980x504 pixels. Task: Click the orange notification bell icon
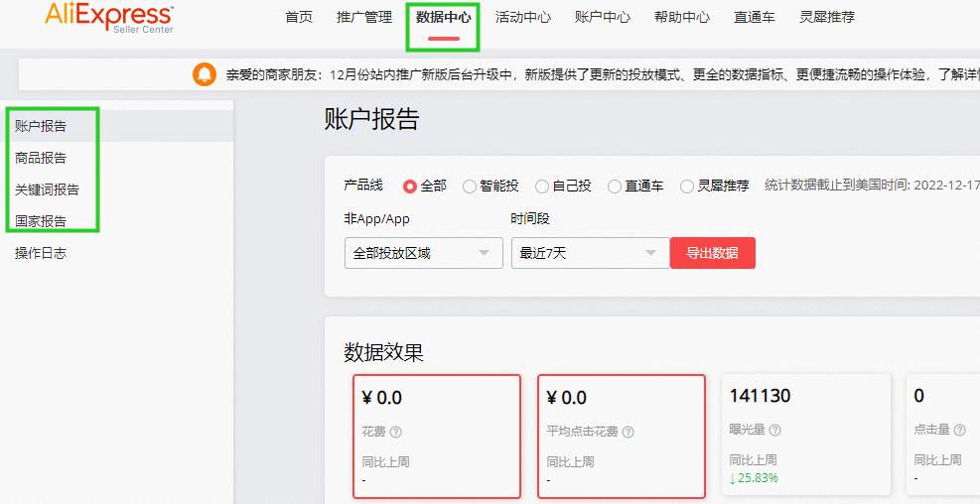click(205, 74)
